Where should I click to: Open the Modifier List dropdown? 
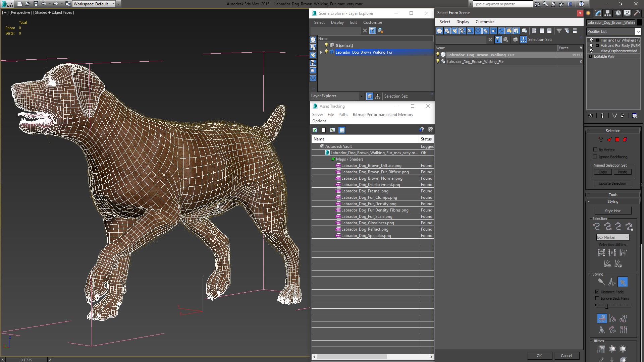point(638,32)
